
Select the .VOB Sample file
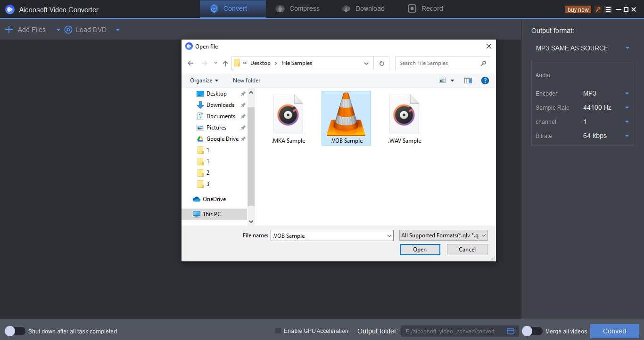point(346,118)
